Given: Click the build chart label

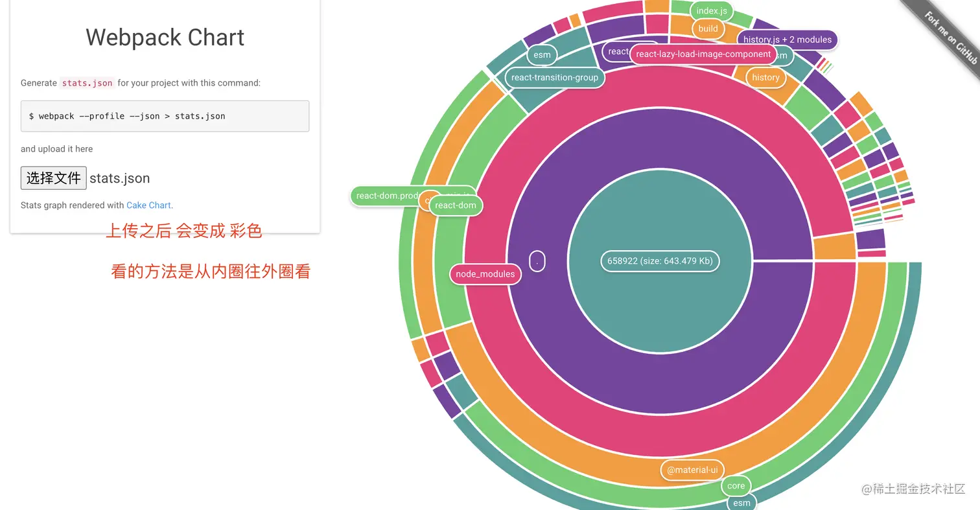Looking at the screenshot, I should pos(708,29).
